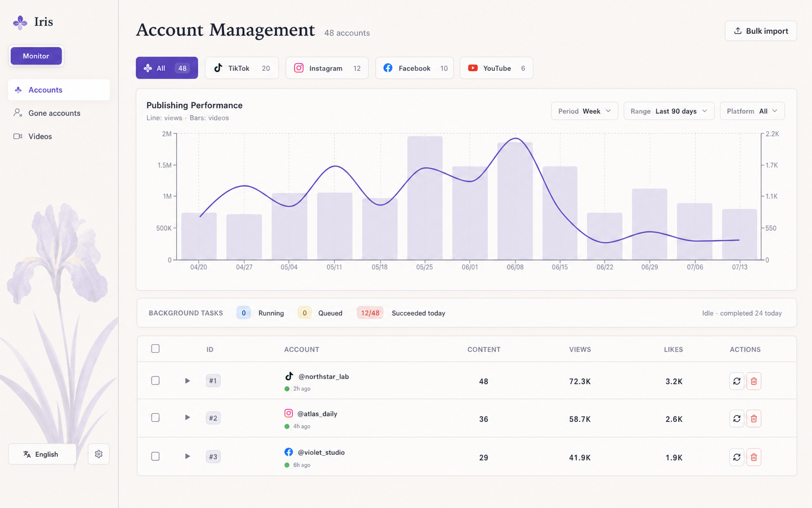This screenshot has width=812, height=508.
Task: Click the 05/25 bar in the chart
Action: coord(425,198)
